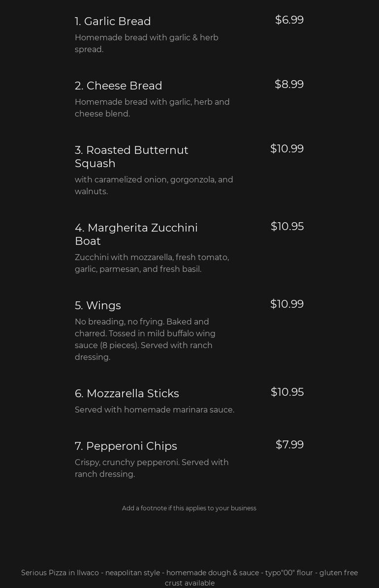
Task: Open the Pepperoni Chips menu item
Action: pos(126,446)
